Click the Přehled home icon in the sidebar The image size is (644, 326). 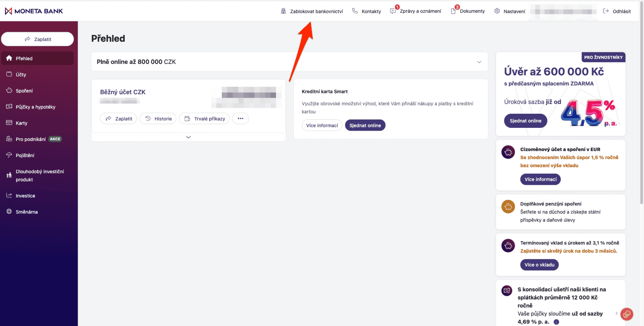(x=9, y=58)
